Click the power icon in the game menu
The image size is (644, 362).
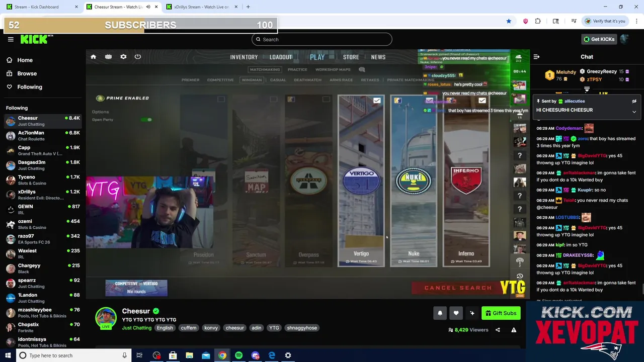click(x=137, y=57)
